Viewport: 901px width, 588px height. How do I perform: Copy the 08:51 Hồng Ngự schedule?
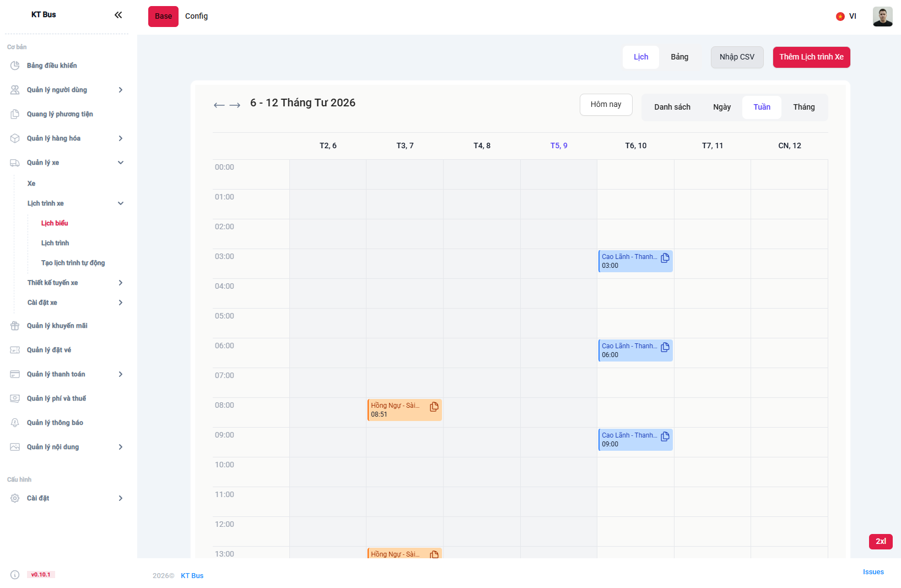(x=434, y=407)
